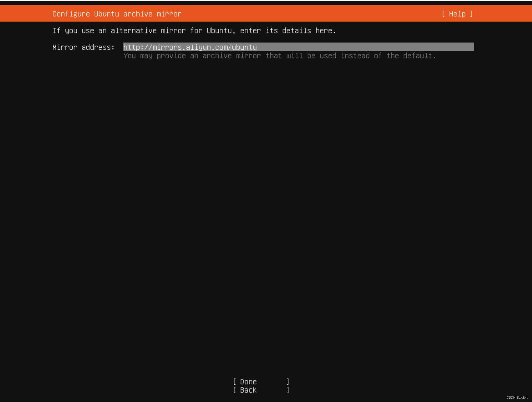Select the Done button
This screenshot has height=402, width=532.
pos(261,382)
